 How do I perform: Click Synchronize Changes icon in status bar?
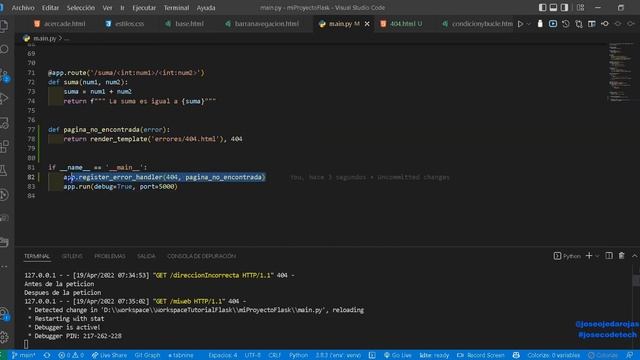47,355
